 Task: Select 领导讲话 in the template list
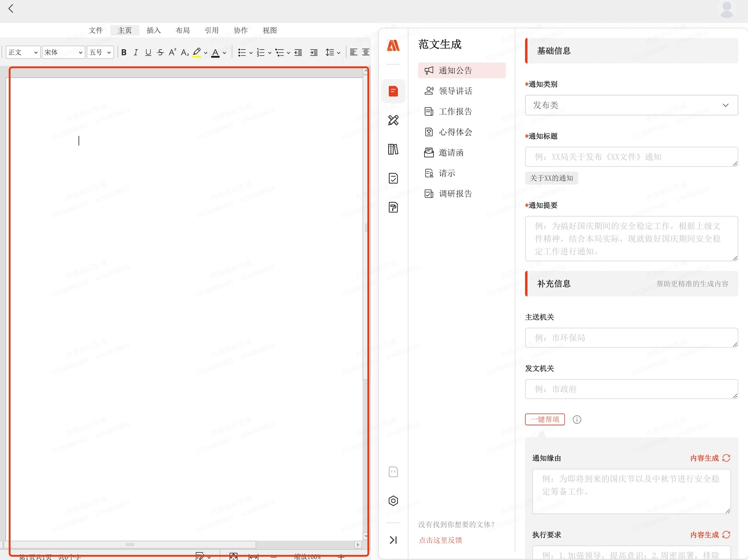click(455, 91)
